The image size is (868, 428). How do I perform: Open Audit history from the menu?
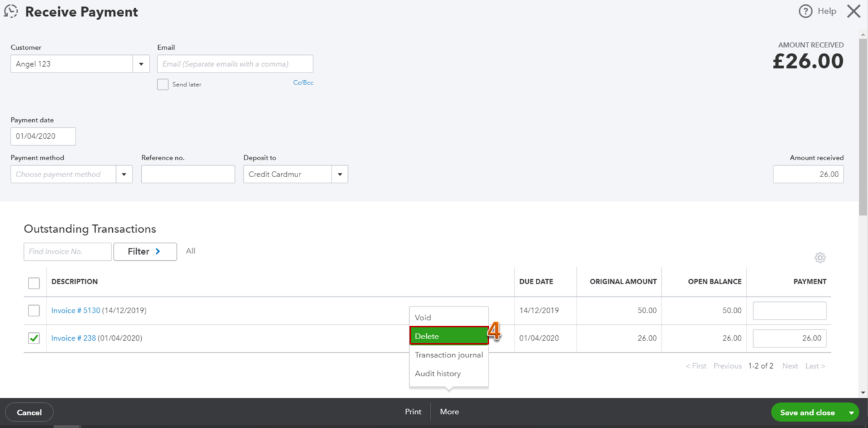coord(437,373)
